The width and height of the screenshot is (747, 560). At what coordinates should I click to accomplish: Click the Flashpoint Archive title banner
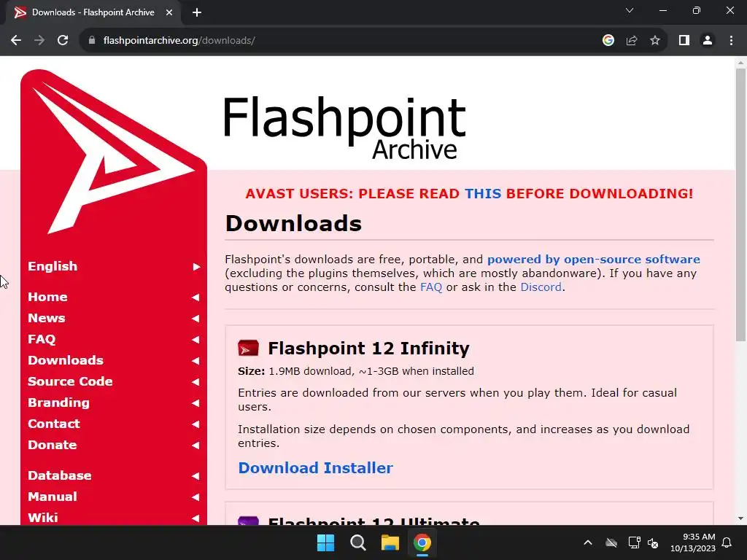pos(344,128)
